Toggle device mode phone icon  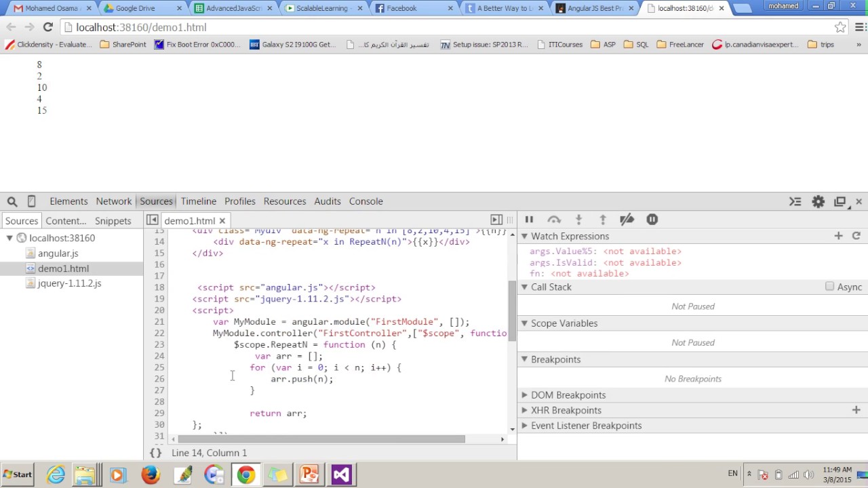pyautogui.click(x=31, y=201)
